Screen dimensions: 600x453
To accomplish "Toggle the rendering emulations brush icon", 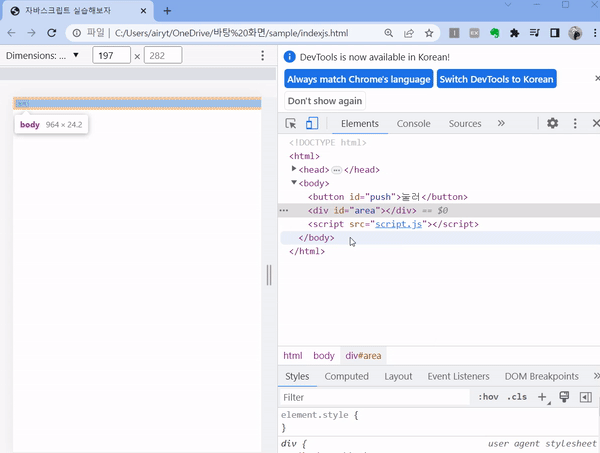I will point(564,397).
